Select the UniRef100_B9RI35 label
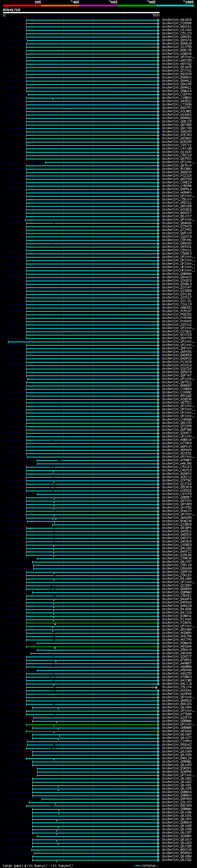This screenshot has height=868, width=197. (177, 50)
